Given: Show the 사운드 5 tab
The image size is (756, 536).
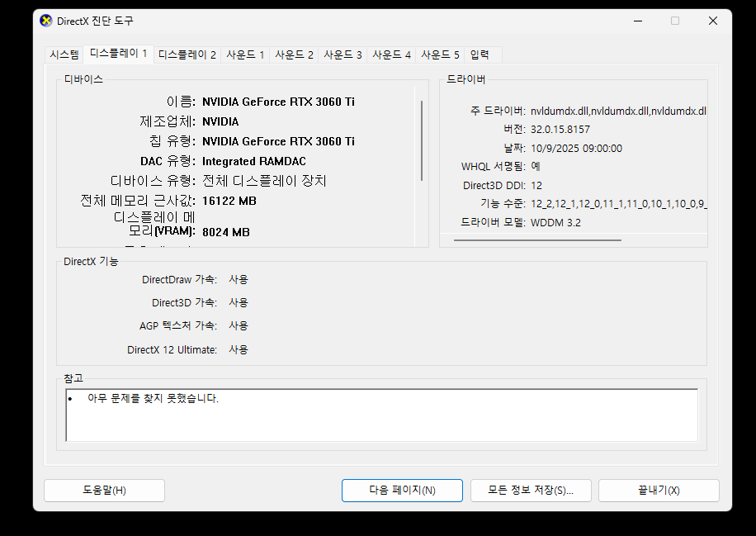Looking at the screenshot, I should [x=440, y=55].
